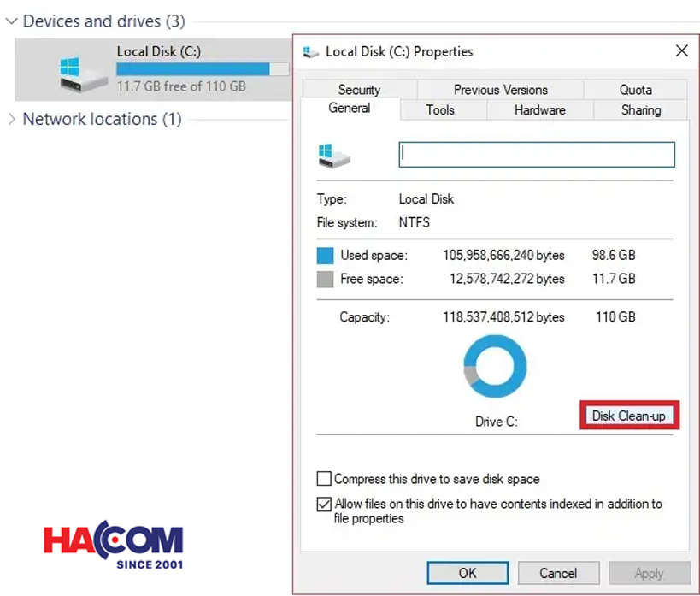Go to the Tools tab
The width and height of the screenshot is (700, 596).
(440, 110)
